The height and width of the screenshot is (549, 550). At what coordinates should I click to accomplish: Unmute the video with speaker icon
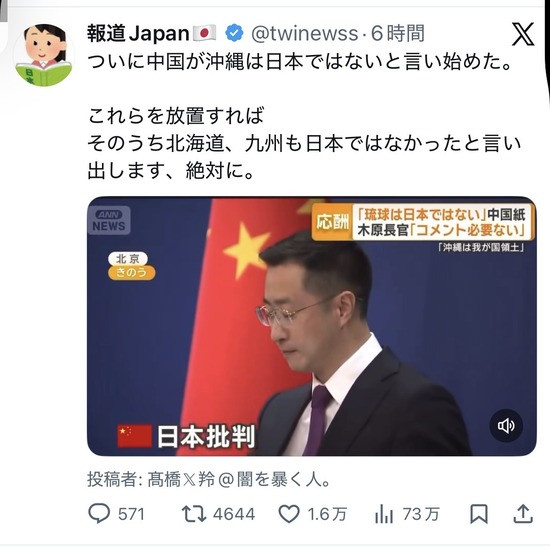(506, 426)
